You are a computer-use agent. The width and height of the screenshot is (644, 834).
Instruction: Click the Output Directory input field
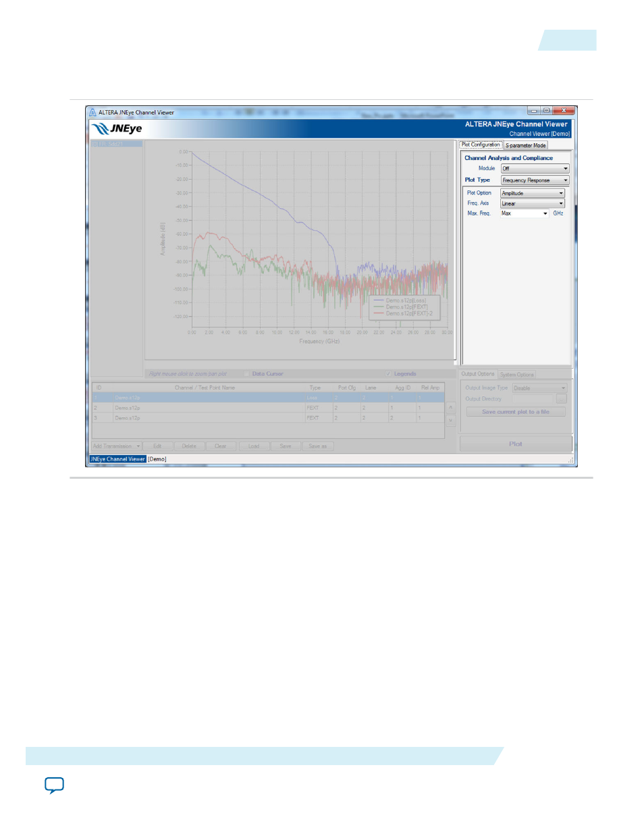pyautogui.click(x=533, y=399)
